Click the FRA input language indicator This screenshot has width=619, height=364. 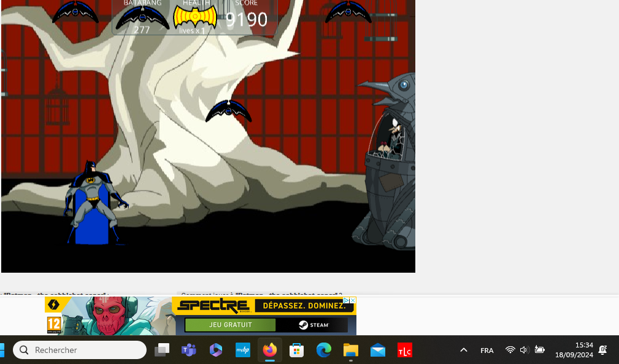pyautogui.click(x=486, y=350)
